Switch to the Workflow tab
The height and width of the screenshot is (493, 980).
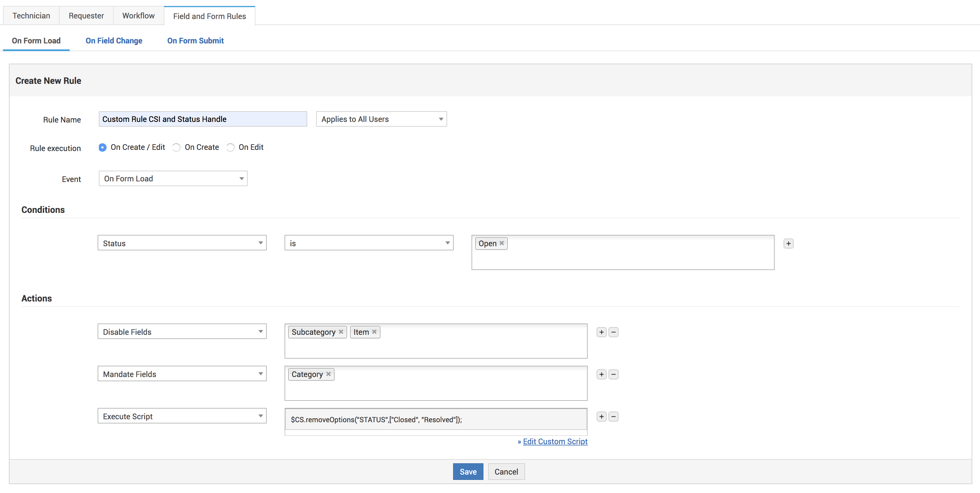coord(138,15)
